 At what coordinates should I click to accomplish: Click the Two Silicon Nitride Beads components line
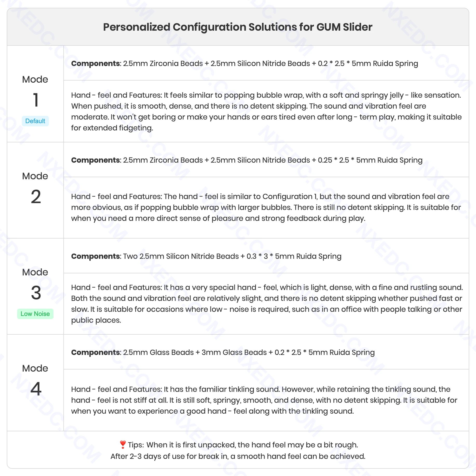[206, 256]
